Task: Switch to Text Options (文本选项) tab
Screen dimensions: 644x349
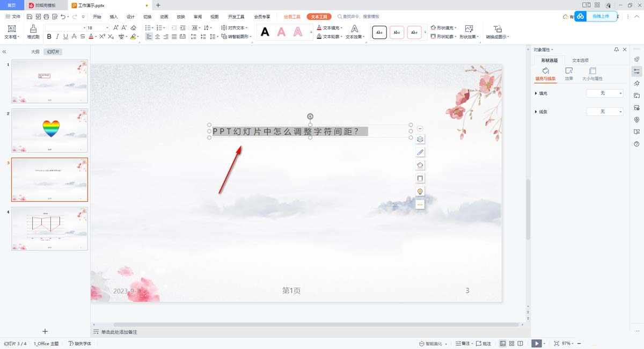Action: pos(580,60)
